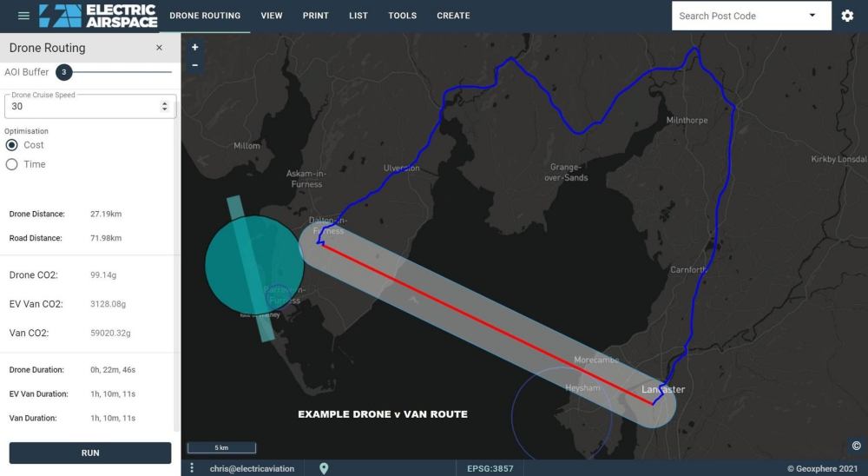Select the Time optimisation radio button
Viewport: 868px width, 476px height.
(12, 164)
